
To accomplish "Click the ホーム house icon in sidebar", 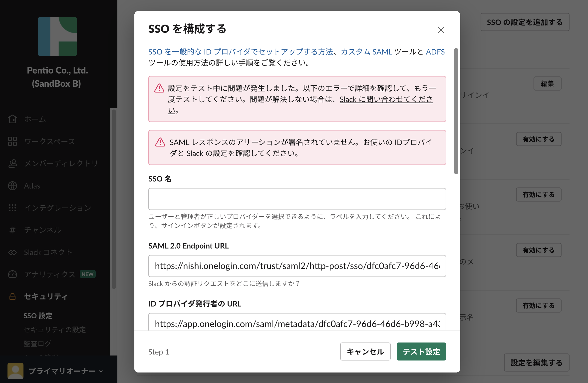I will click(x=12, y=119).
